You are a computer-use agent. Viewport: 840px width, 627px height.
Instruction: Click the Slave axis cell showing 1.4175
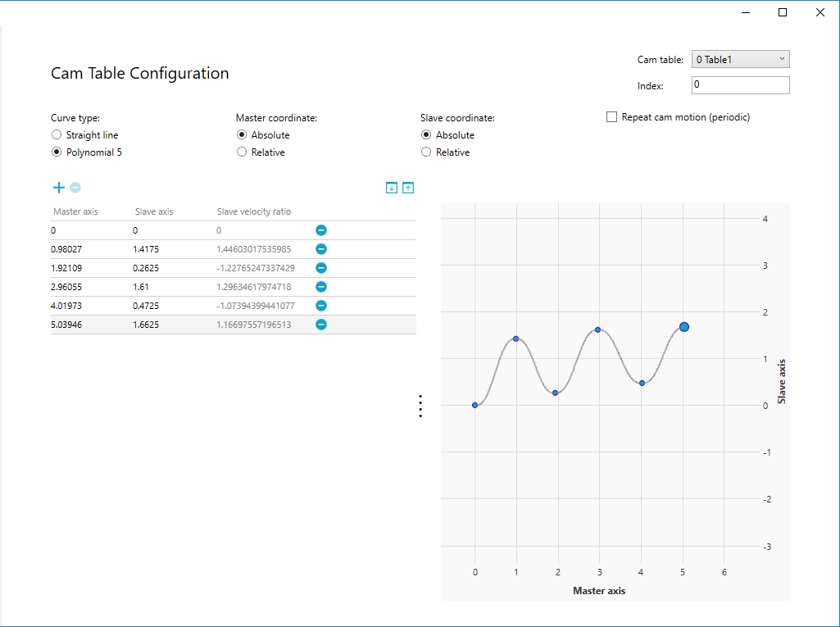148,249
